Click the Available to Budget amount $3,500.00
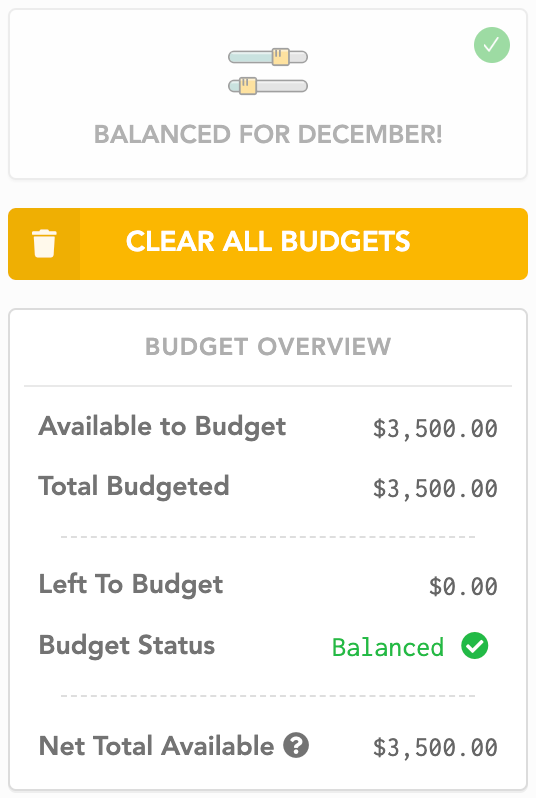The image size is (536, 798). coord(435,429)
